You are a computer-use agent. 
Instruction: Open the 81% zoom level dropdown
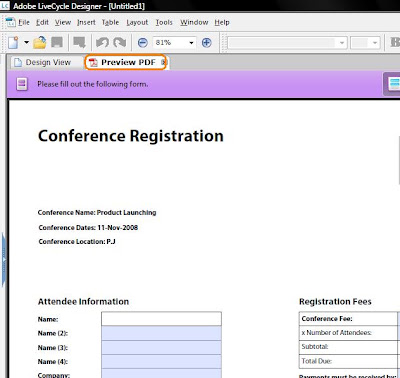point(191,43)
